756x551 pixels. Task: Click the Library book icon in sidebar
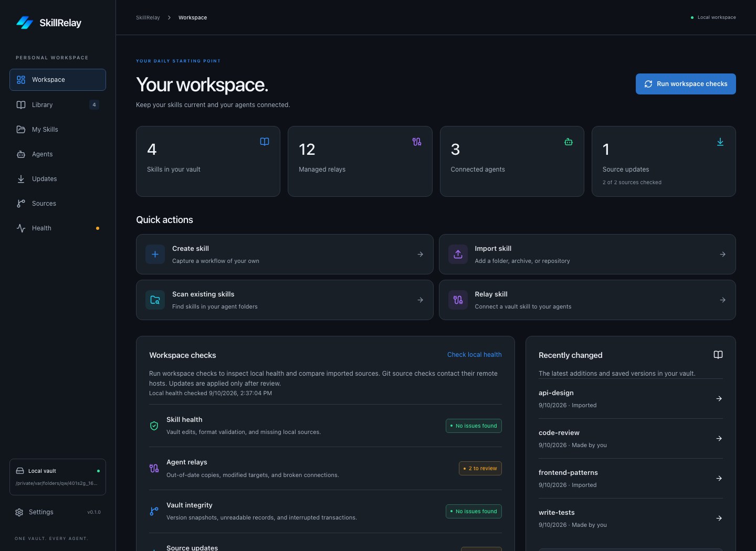(x=21, y=105)
